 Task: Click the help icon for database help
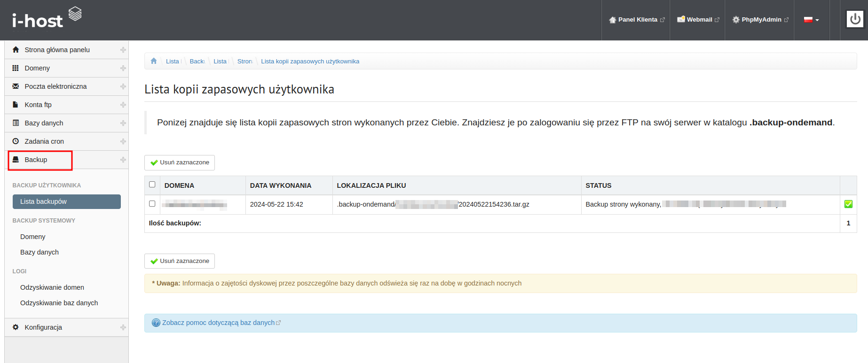[x=156, y=323]
